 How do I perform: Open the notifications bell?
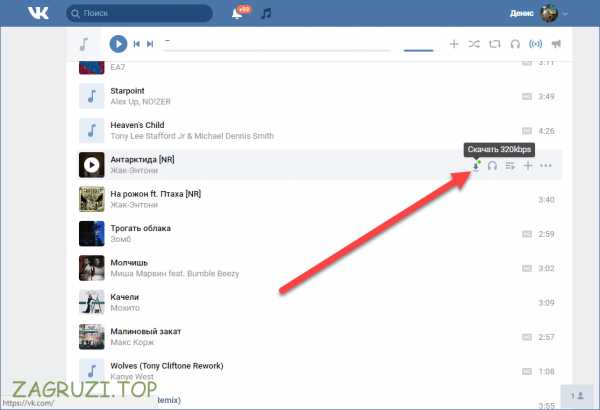(x=237, y=14)
